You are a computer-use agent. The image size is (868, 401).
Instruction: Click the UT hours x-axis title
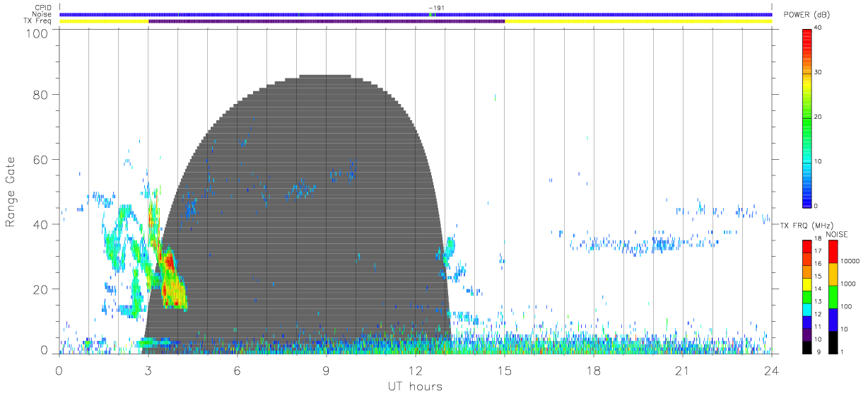[x=414, y=387]
